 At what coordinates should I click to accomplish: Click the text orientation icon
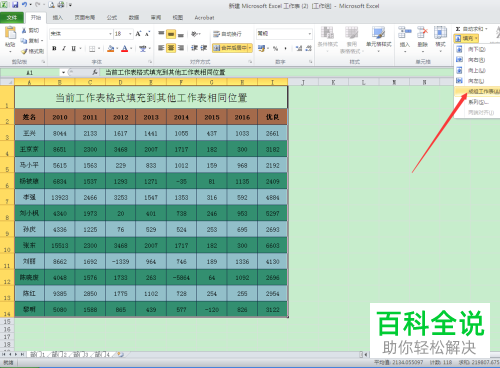194,34
